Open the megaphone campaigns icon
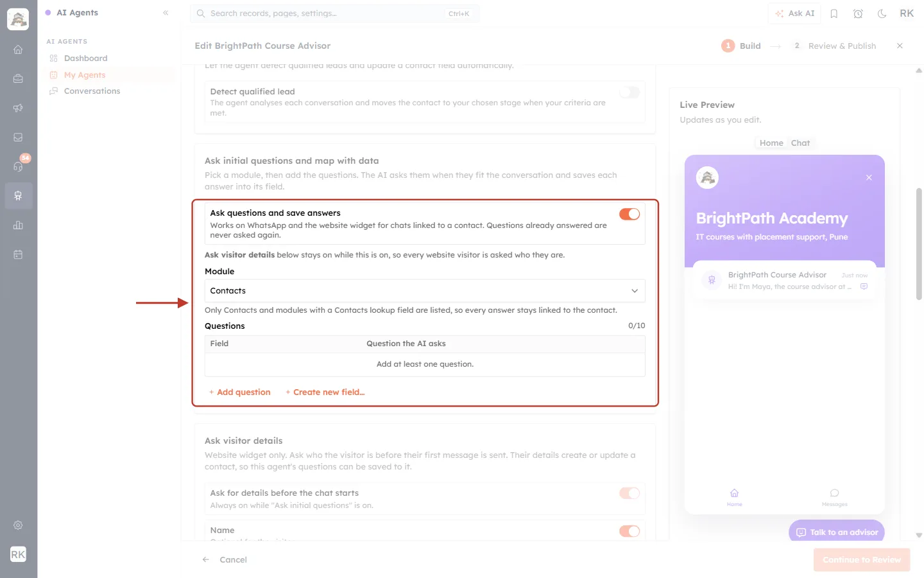 coord(18,108)
